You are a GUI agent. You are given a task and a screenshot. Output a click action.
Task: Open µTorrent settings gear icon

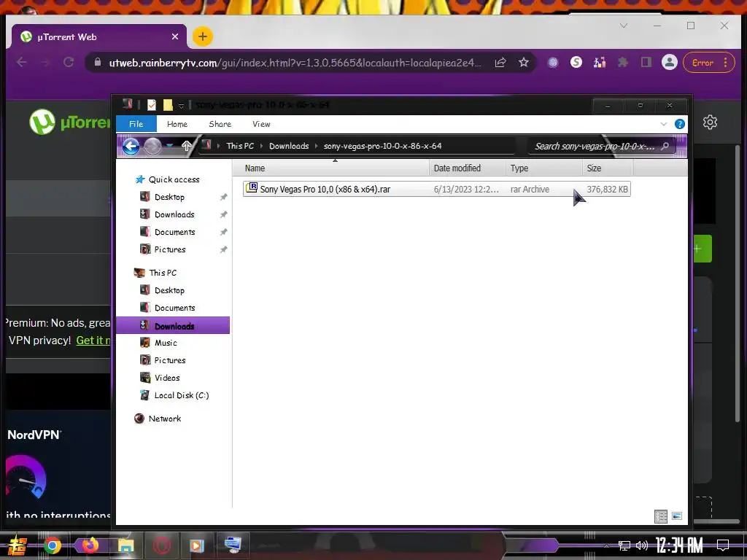pos(710,122)
